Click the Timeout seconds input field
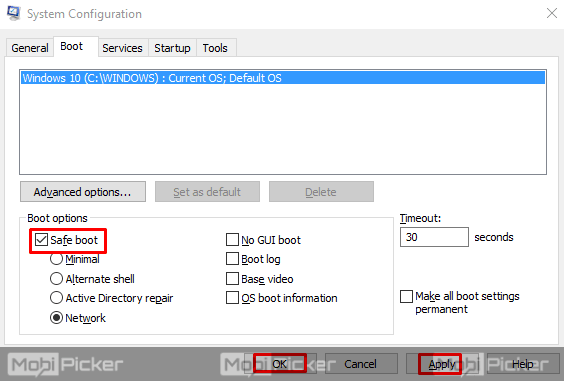 434,237
